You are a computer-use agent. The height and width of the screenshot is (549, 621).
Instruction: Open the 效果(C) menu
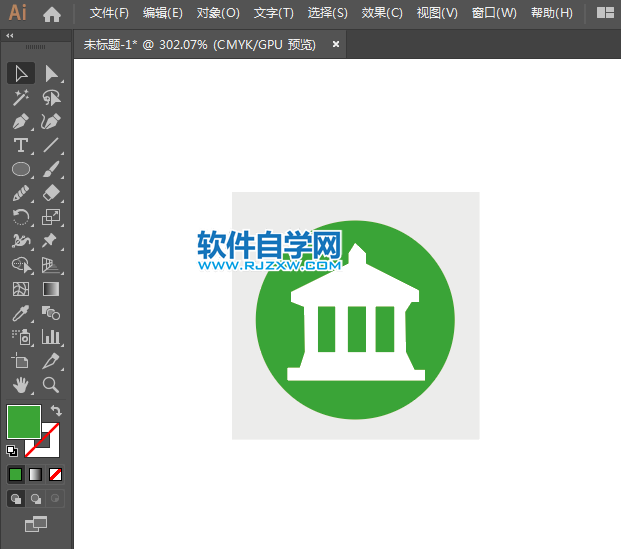click(382, 13)
